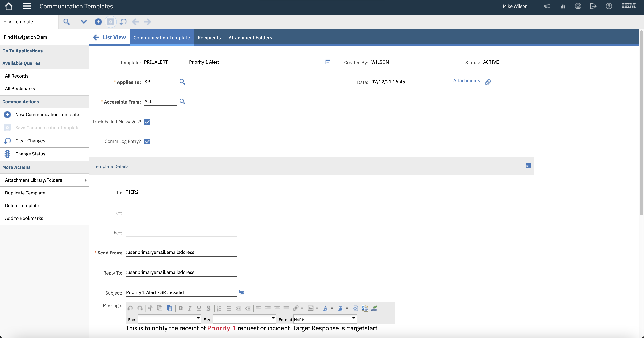Collapse the Template Details section
This screenshot has width=644, height=338.
click(x=528, y=166)
